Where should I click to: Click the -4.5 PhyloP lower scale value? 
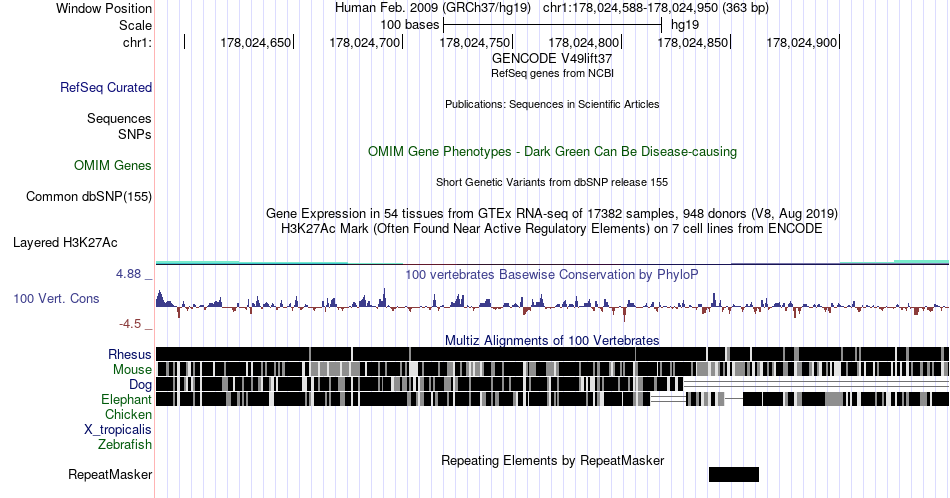[x=130, y=324]
